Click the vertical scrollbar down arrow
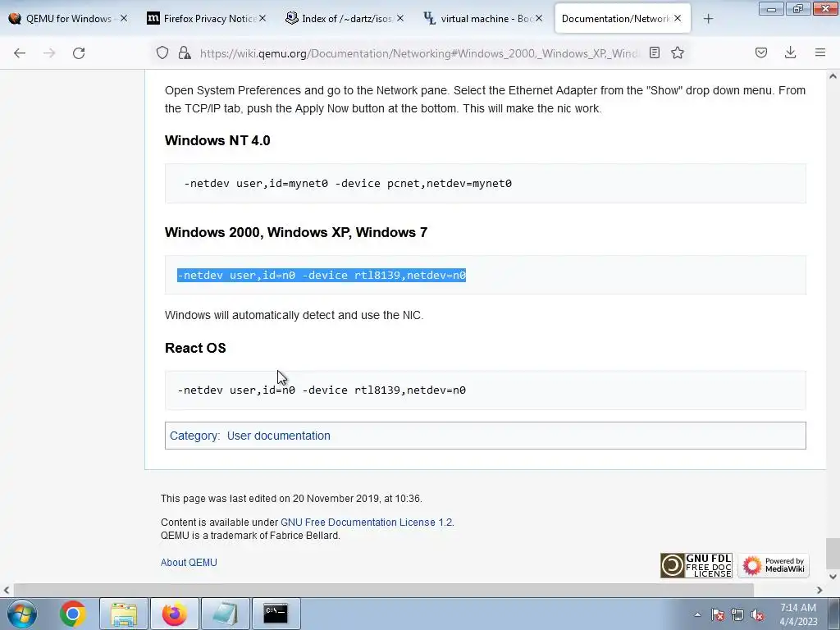840x630 pixels. 833,577
